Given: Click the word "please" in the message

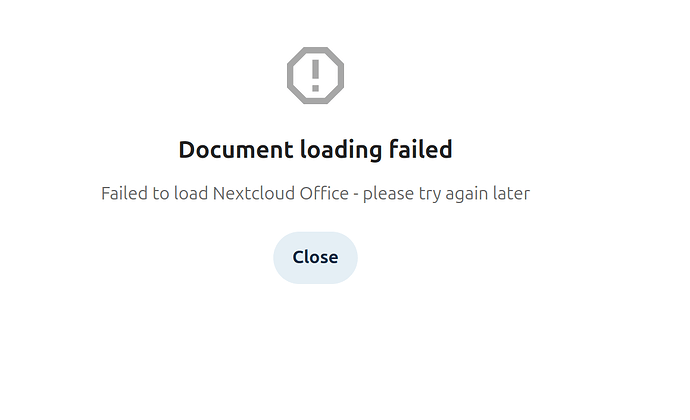Looking at the screenshot, I should click(x=388, y=195).
